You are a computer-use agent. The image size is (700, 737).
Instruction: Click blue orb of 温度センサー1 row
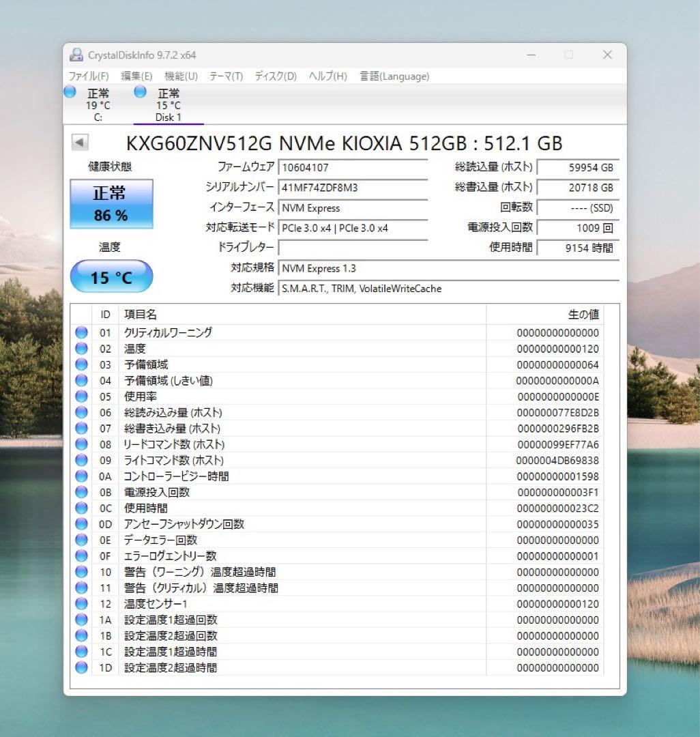click(81, 604)
